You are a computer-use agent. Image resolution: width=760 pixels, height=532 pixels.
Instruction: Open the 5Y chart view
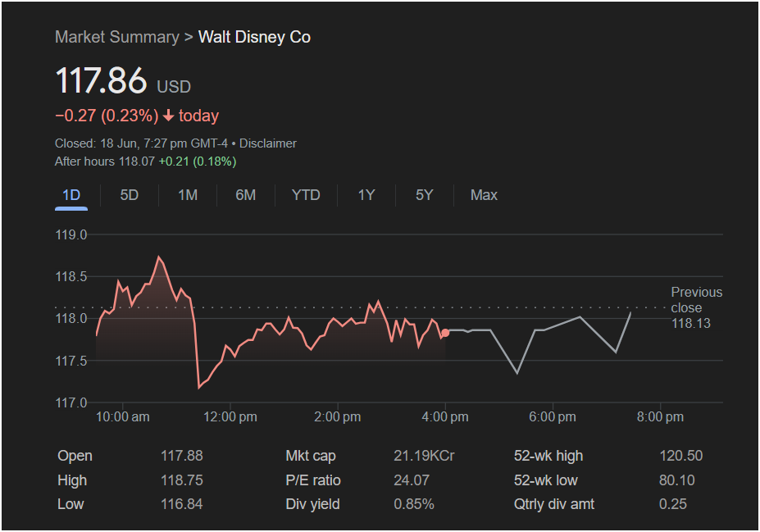click(424, 195)
